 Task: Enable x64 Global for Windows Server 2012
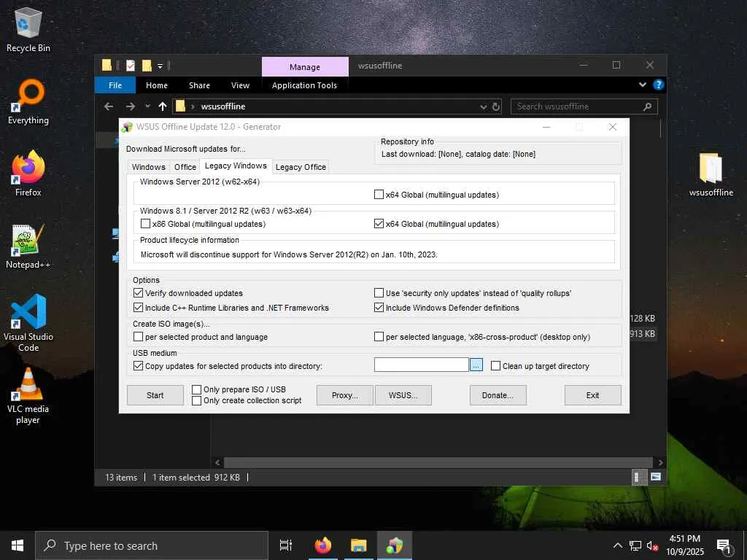click(x=379, y=194)
